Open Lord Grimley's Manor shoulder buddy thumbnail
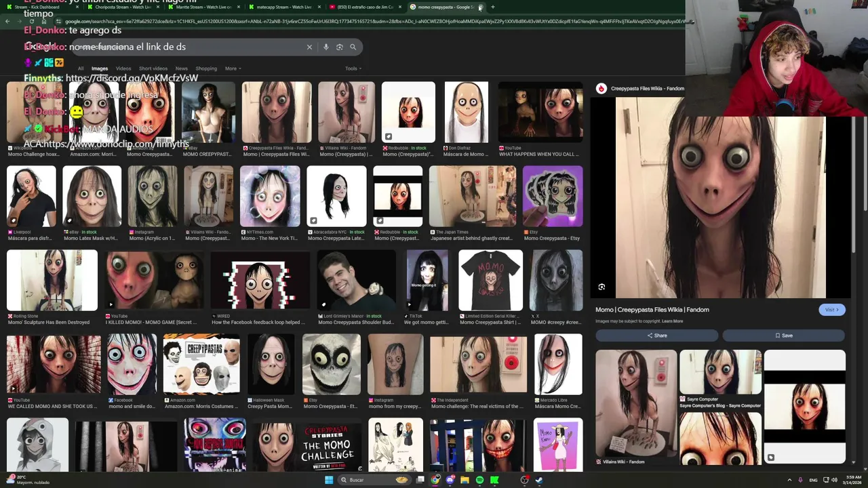The height and width of the screenshot is (488, 868). click(x=357, y=281)
